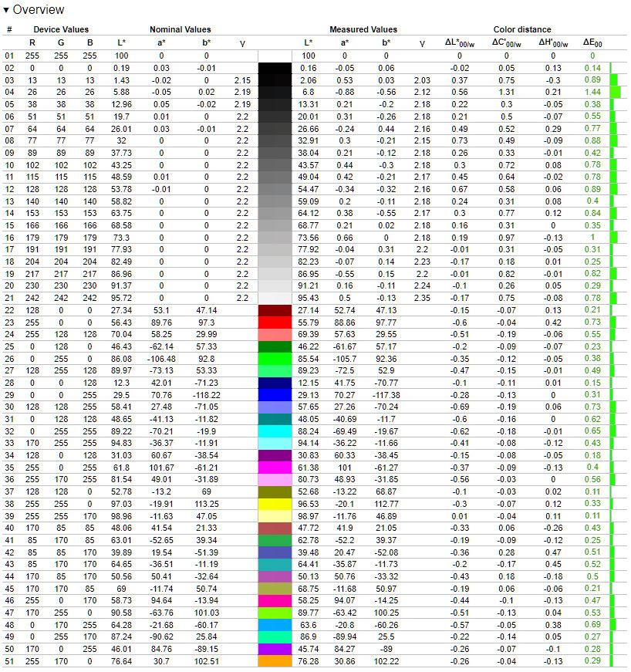The height and width of the screenshot is (672, 631).
Task: Click the Nominal Values header
Action: 181,29
